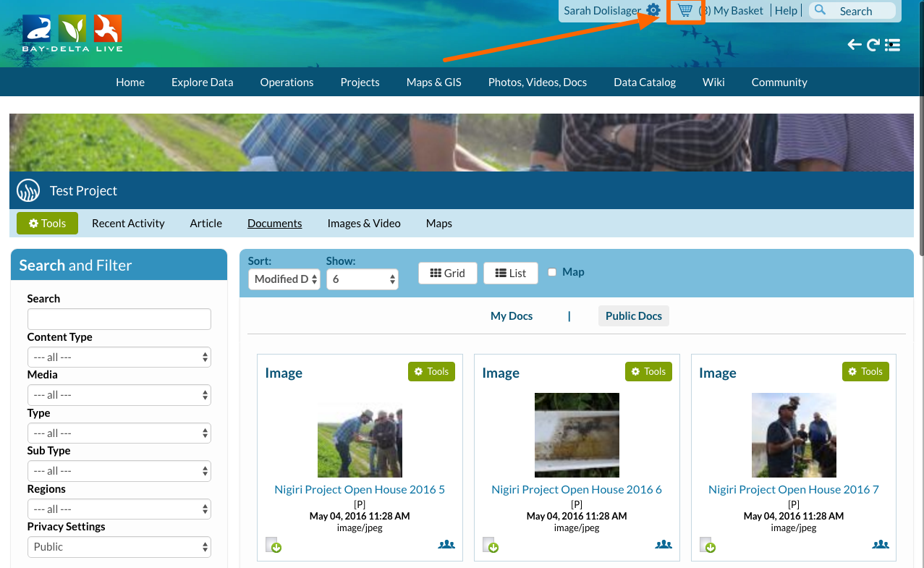Open the Sort dropdown
The height and width of the screenshot is (568, 924).
(x=284, y=279)
